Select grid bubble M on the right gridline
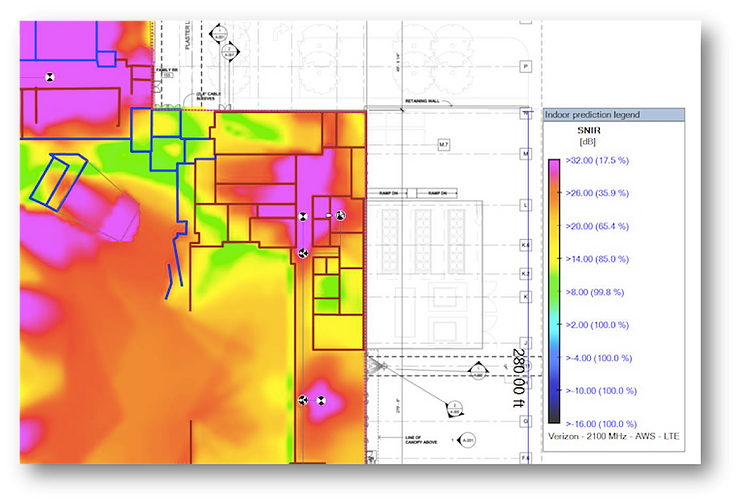Viewport: 740px width, 504px height. click(x=525, y=154)
